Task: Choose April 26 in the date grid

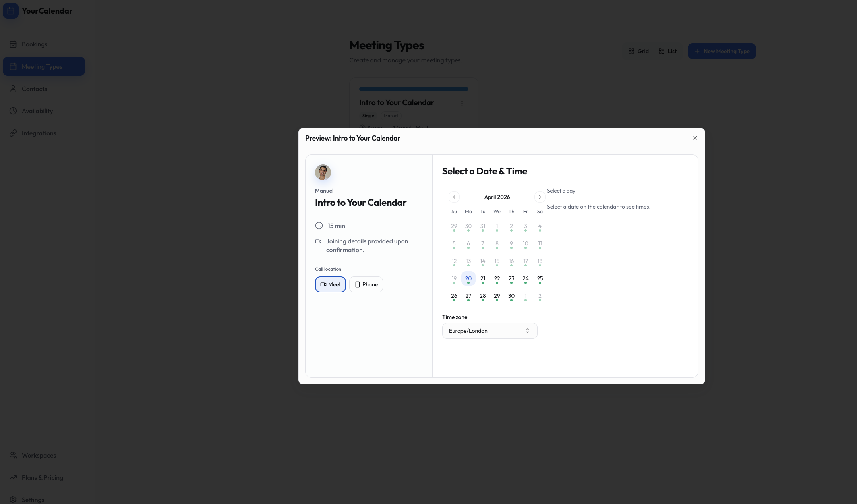Action: click(x=454, y=296)
